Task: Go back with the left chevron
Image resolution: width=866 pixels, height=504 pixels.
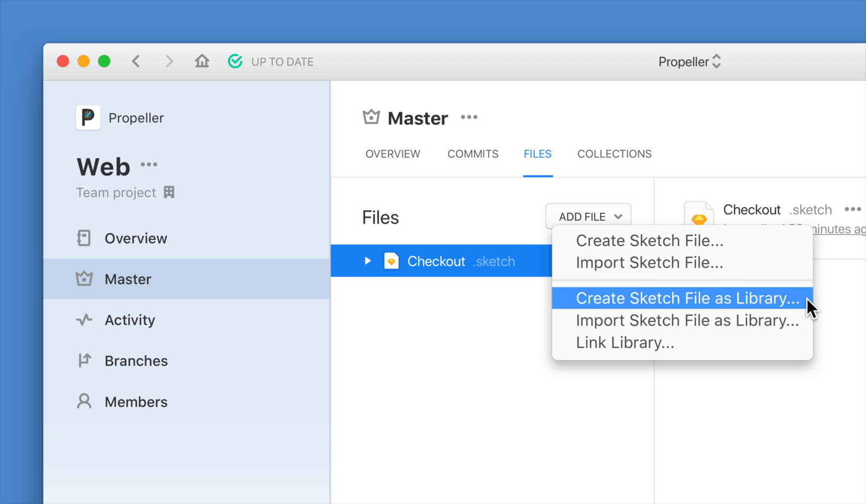Action: (136, 61)
